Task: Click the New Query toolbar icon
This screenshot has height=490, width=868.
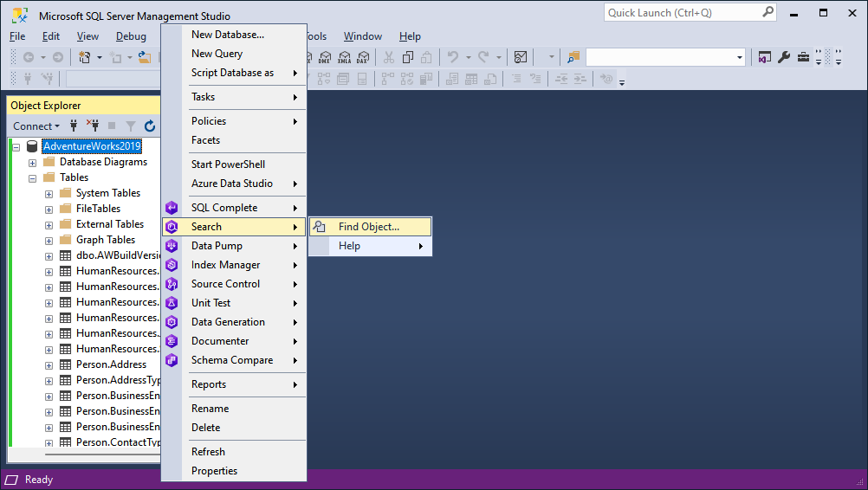Action: (x=85, y=57)
